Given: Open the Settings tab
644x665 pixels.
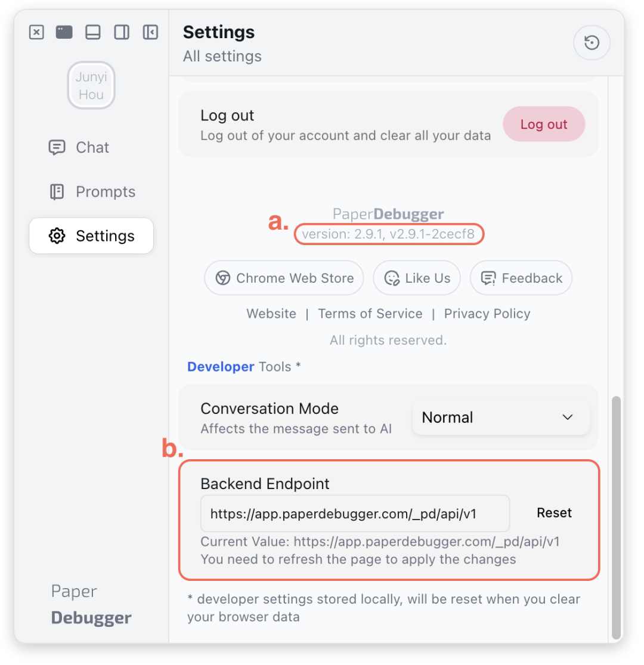Looking at the screenshot, I should (91, 236).
